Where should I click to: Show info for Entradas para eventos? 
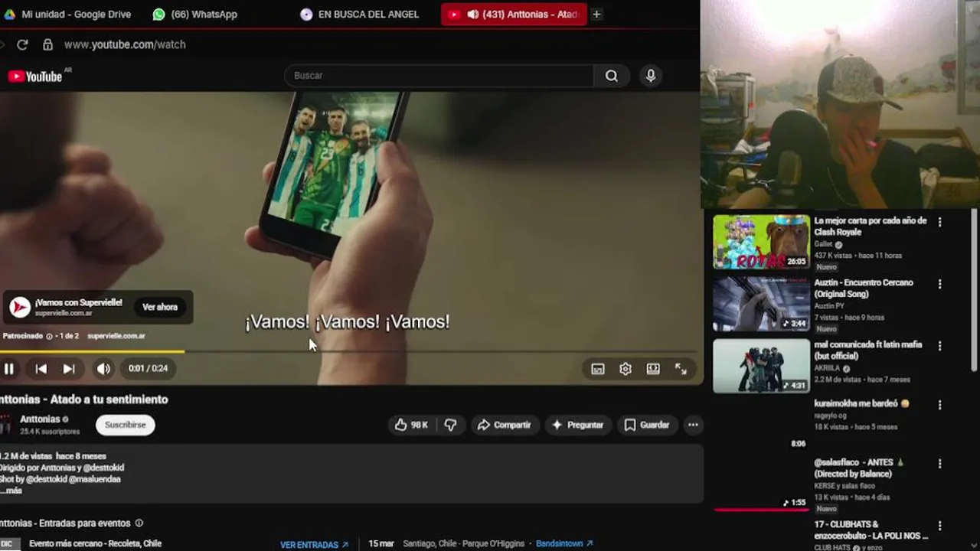[139, 523]
